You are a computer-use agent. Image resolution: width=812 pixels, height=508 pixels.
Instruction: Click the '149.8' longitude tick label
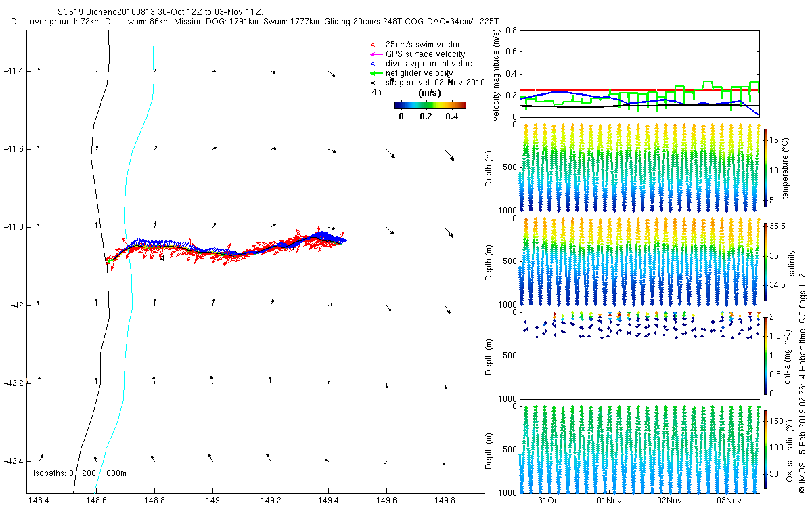coord(444,501)
